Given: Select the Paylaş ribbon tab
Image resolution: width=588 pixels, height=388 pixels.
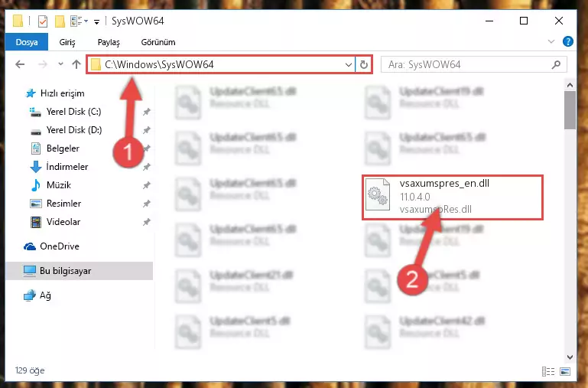Looking at the screenshot, I should coord(109,42).
